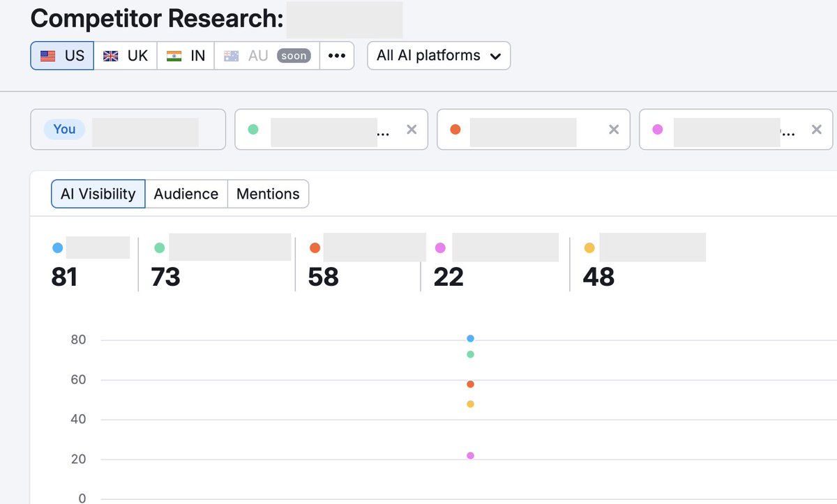Click the blue legend dot above 81
Viewport: 837px width, 504px height.
pyautogui.click(x=57, y=247)
